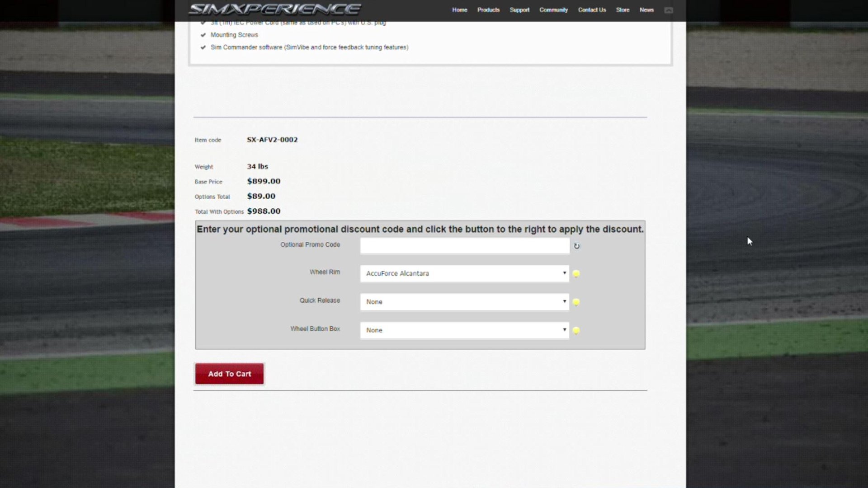Open the Store menu item
The height and width of the screenshot is (488, 868).
pyautogui.click(x=623, y=10)
